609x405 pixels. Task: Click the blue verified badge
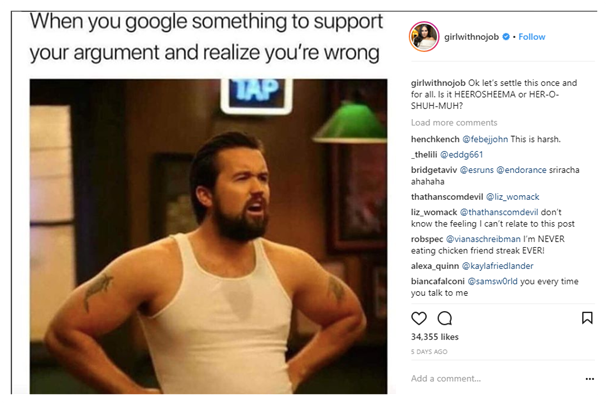(x=506, y=37)
